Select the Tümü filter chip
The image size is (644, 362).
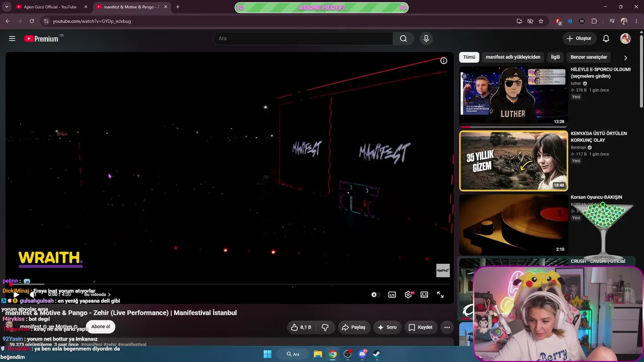click(x=469, y=57)
